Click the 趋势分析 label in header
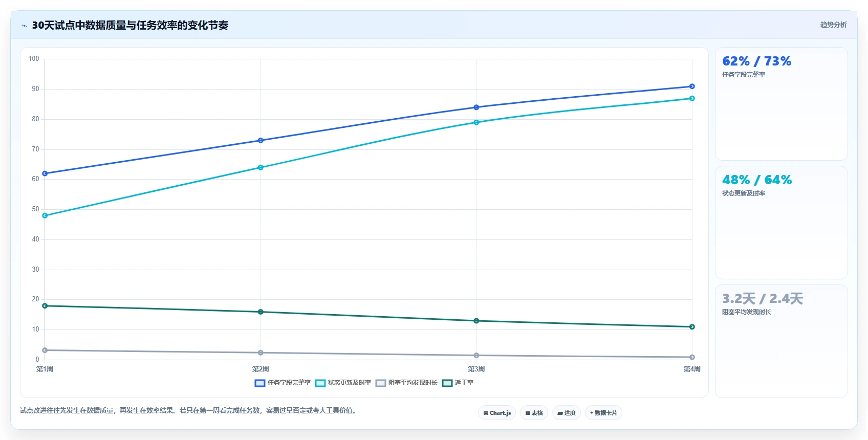This screenshot has height=440, width=868. click(x=833, y=25)
